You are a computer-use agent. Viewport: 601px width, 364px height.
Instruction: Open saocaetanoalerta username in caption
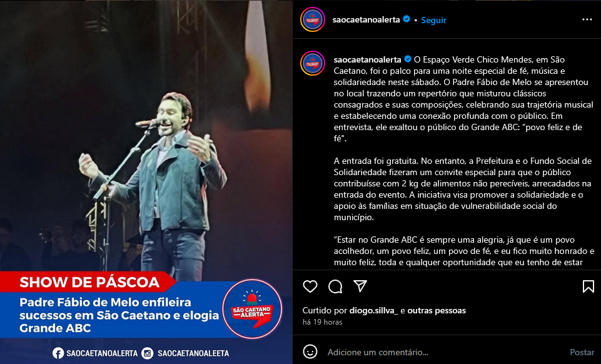tap(367, 59)
